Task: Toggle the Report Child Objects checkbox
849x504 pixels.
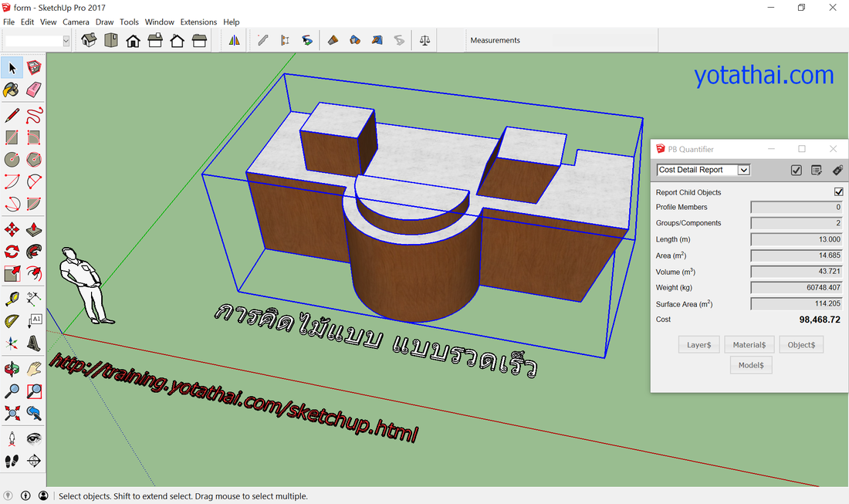Action: point(839,191)
